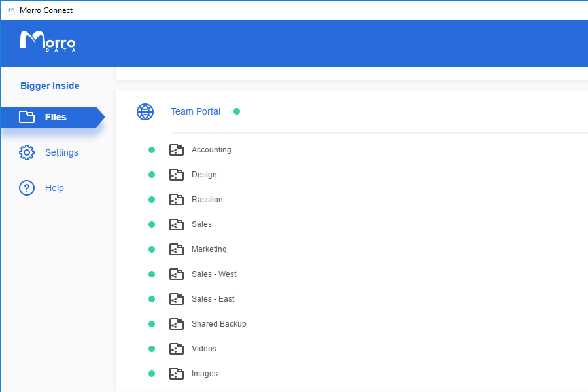Click the green status dot for Rassilon
Image resolution: width=588 pixels, height=392 pixels.
tap(152, 200)
